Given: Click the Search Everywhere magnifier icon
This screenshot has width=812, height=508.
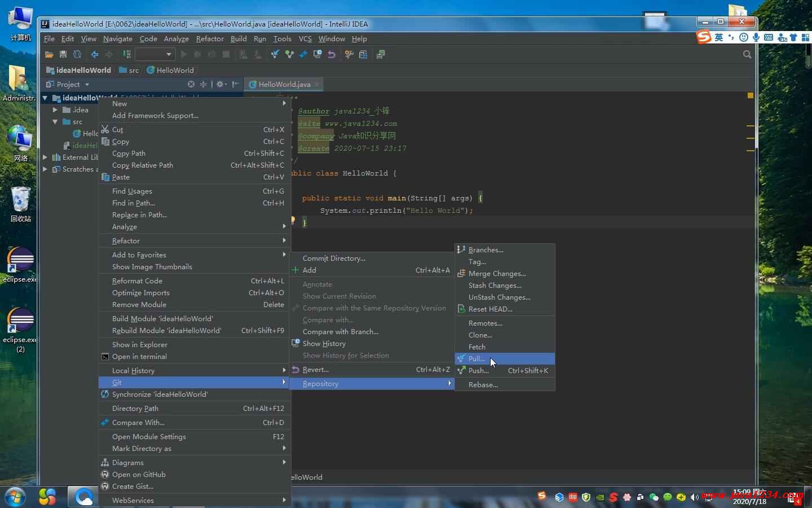Looking at the screenshot, I should (747, 54).
